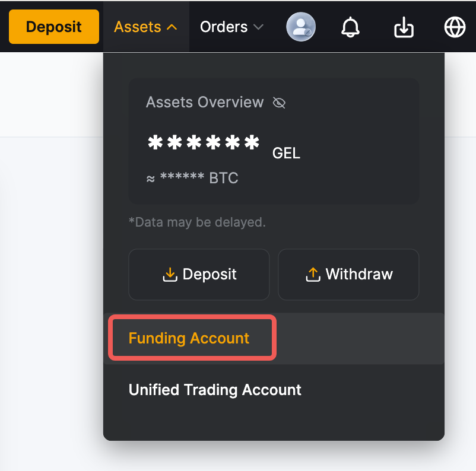Screen dimensions: 476x471
Task: Toggle balance visibility with the eye icon
Action: tap(279, 103)
